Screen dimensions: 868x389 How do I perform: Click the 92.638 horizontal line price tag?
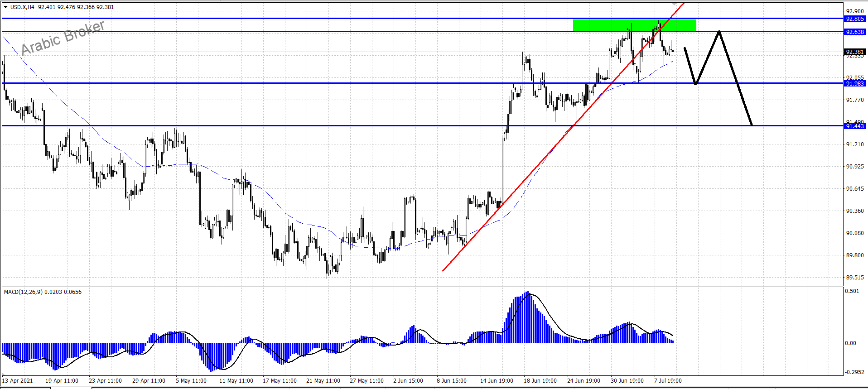coord(855,32)
